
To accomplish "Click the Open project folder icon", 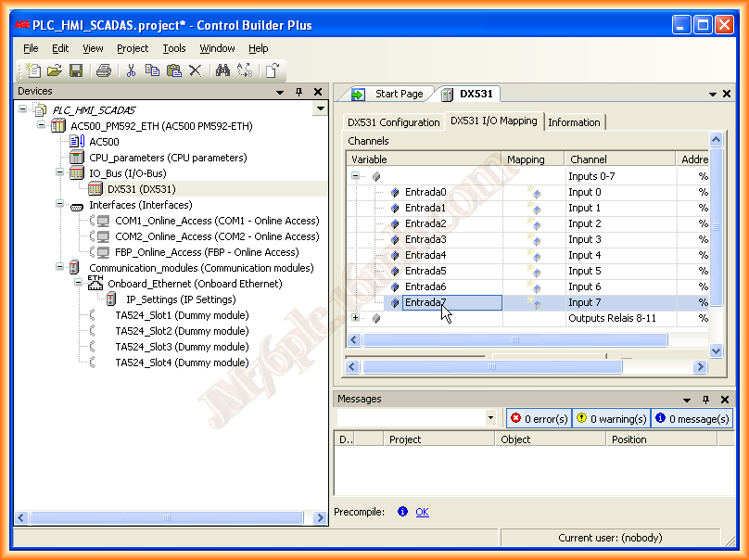I will point(55,70).
